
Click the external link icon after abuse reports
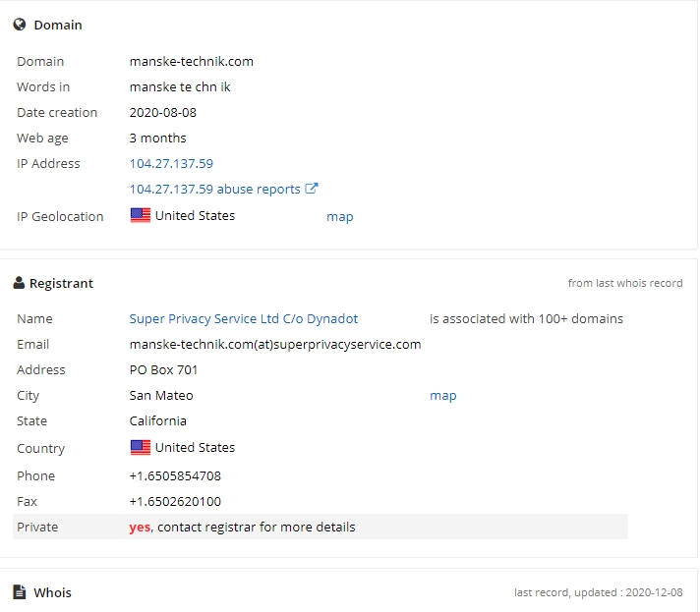click(312, 189)
